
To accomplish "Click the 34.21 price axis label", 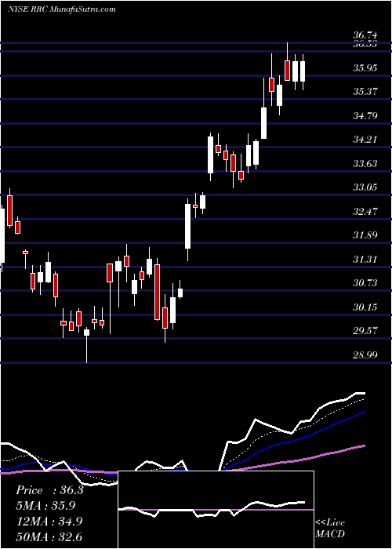I will click(x=365, y=140).
